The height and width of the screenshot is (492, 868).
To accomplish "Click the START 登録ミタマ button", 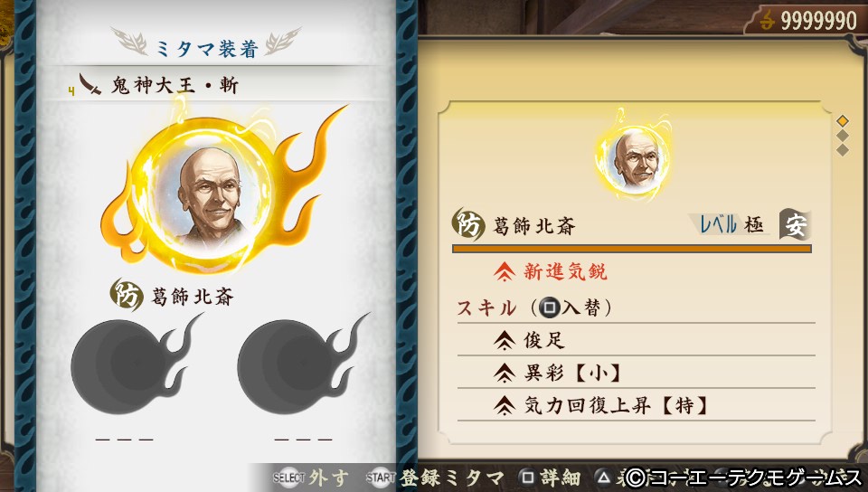I will pos(435,478).
